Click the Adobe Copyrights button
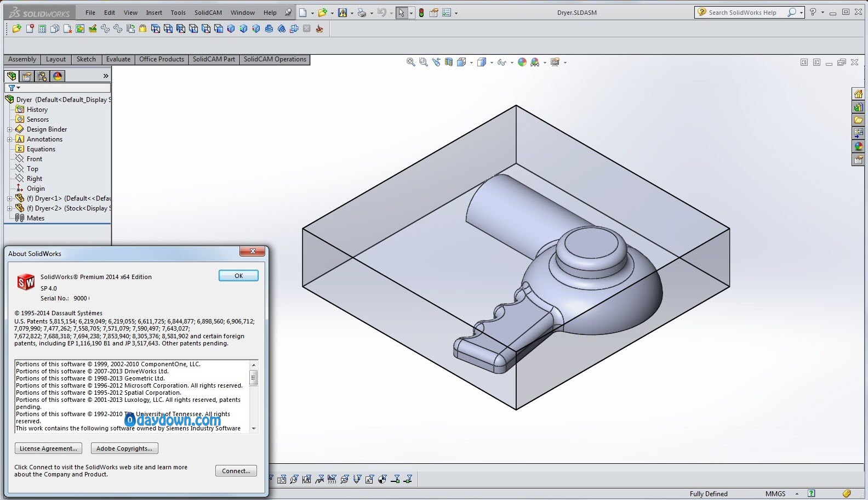868x500 pixels. point(124,448)
